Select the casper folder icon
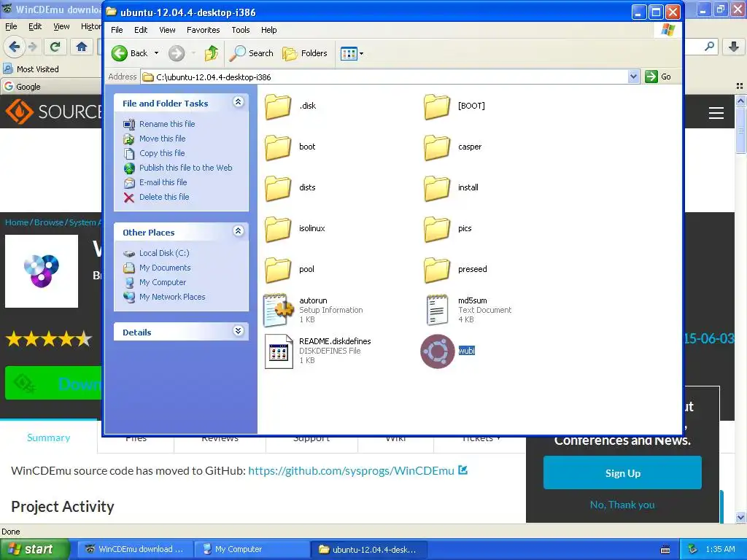This screenshot has height=560, width=747. coord(437,147)
